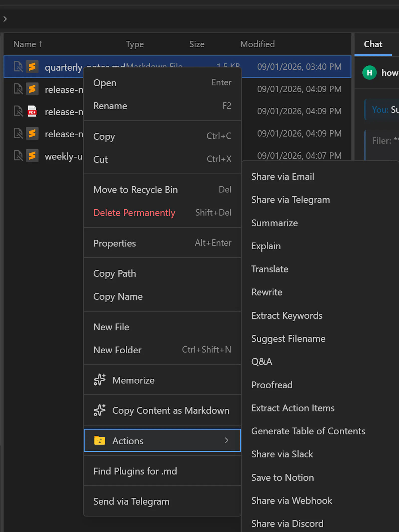399x532 pixels.
Task: Select the Memorize menu entry
Action: pyautogui.click(x=162, y=380)
